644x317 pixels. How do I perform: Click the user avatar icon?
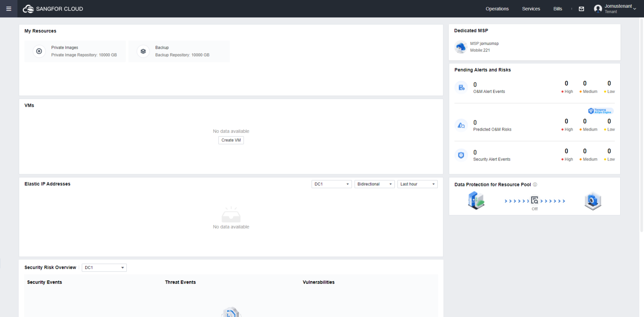pos(598,9)
